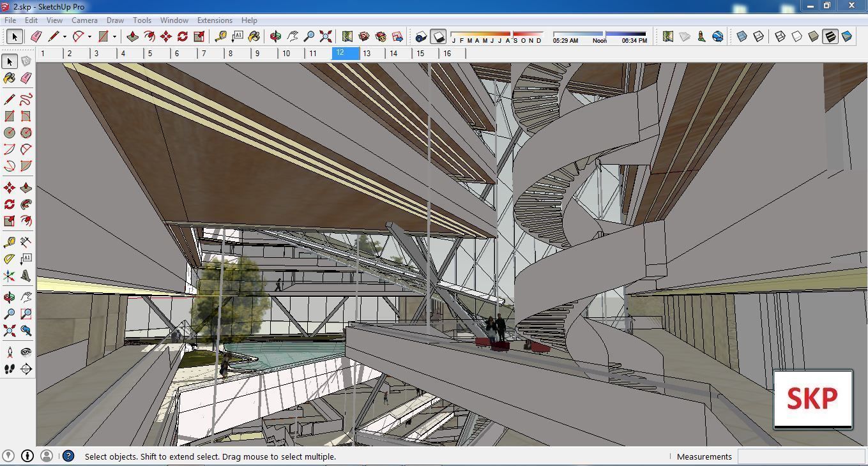Activate the Walk tool
Screen dimensions: 868x466
click(x=9, y=368)
